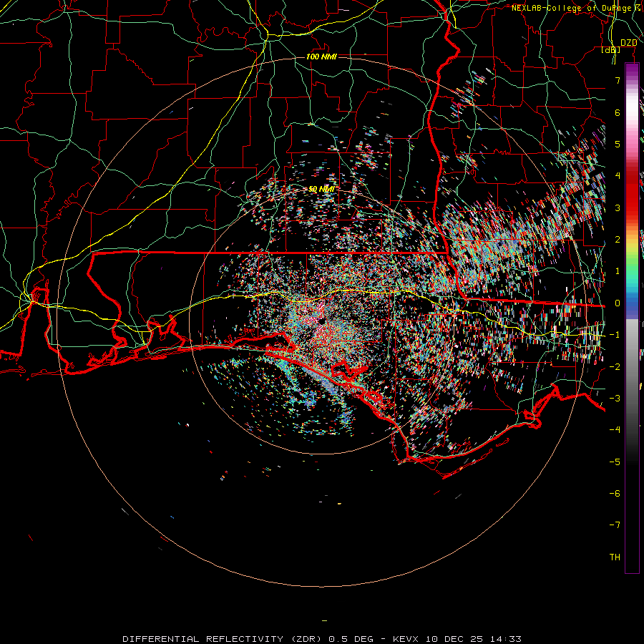644x644 pixels.
Task: Click the legend value 6
Action: click(x=618, y=112)
